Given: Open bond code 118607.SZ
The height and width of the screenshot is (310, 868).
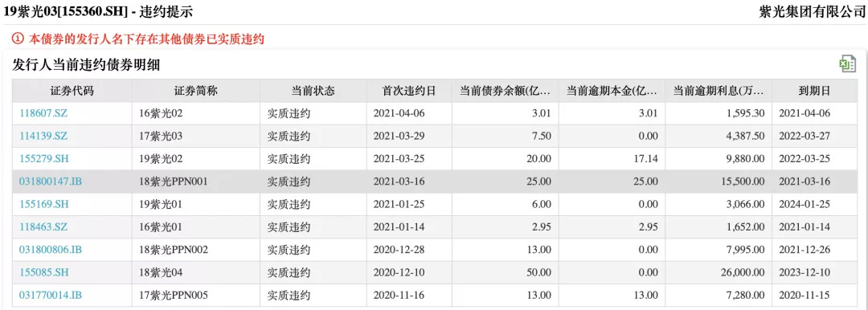Looking at the screenshot, I should 43,113.
